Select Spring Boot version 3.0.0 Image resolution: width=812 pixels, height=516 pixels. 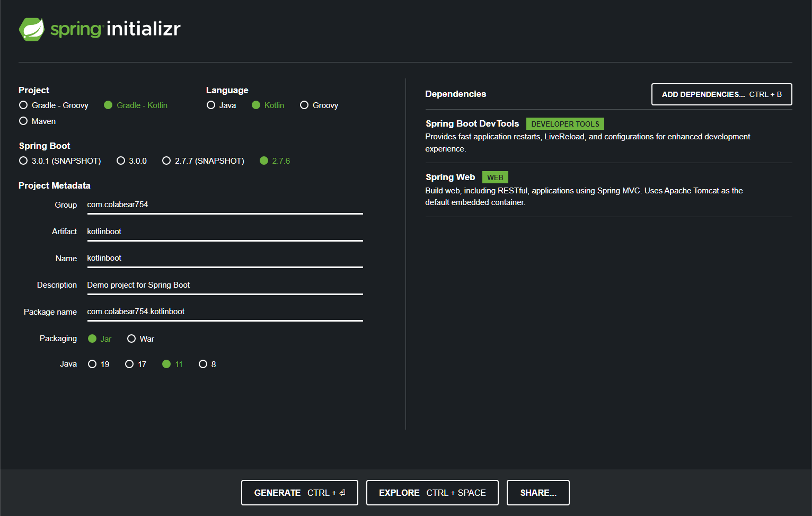(x=131, y=161)
